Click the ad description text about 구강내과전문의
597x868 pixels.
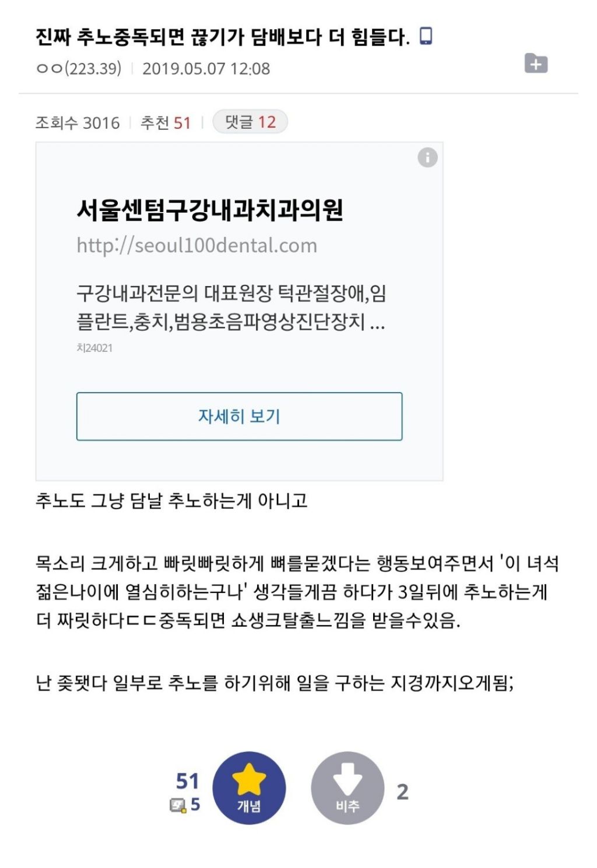pyautogui.click(x=231, y=307)
